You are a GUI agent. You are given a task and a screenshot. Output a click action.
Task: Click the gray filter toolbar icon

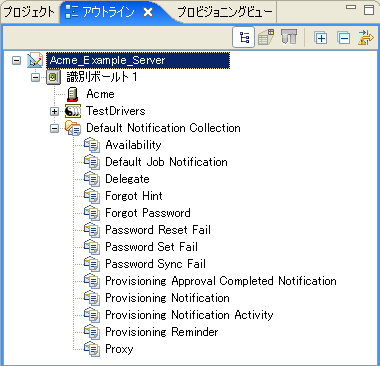[289, 36]
